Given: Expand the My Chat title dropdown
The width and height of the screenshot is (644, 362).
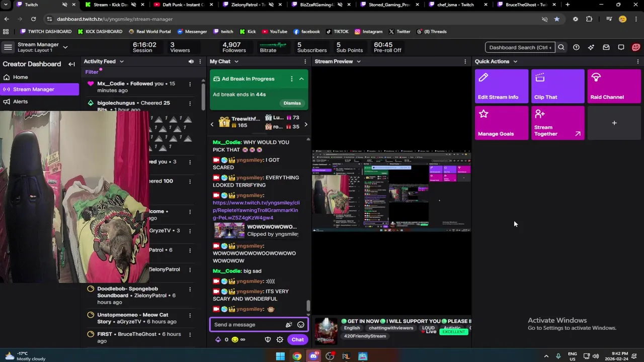Looking at the screenshot, I should 236,61.
